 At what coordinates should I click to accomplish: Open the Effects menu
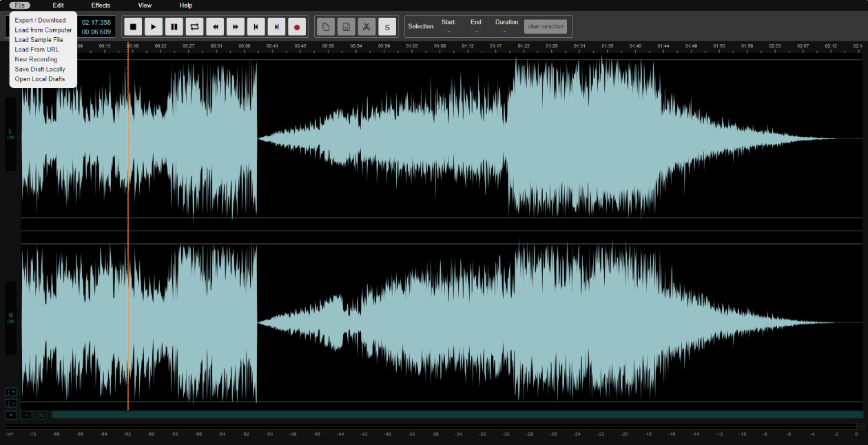coord(101,6)
